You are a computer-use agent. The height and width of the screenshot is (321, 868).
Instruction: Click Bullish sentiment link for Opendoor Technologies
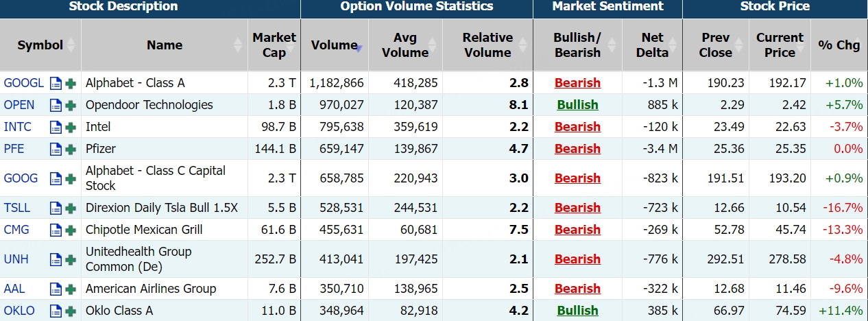(577, 105)
